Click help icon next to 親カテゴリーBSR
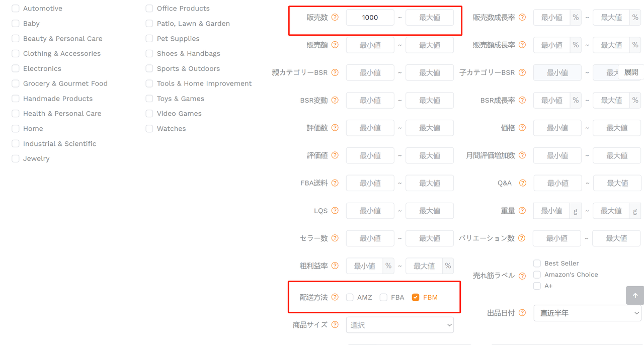This screenshot has width=644, height=345. [335, 72]
